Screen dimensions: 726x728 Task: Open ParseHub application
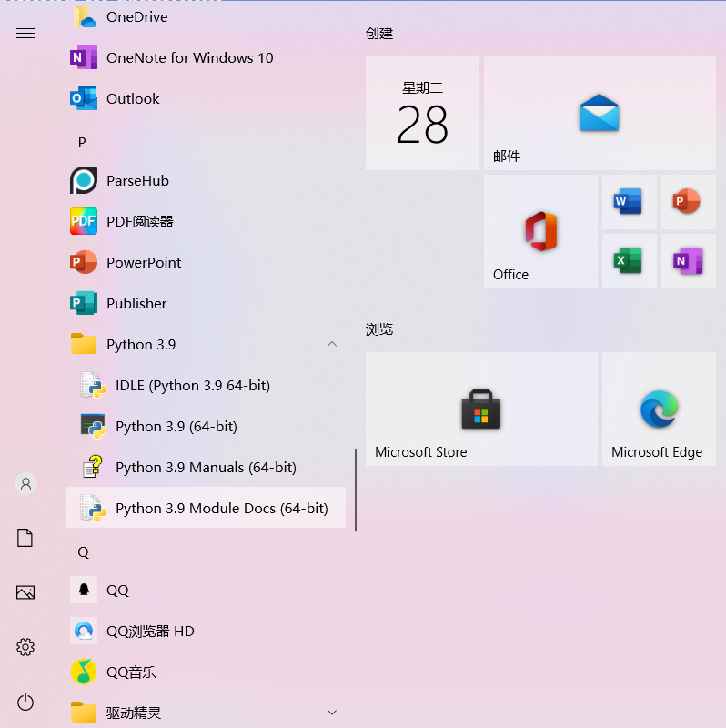tap(206, 180)
